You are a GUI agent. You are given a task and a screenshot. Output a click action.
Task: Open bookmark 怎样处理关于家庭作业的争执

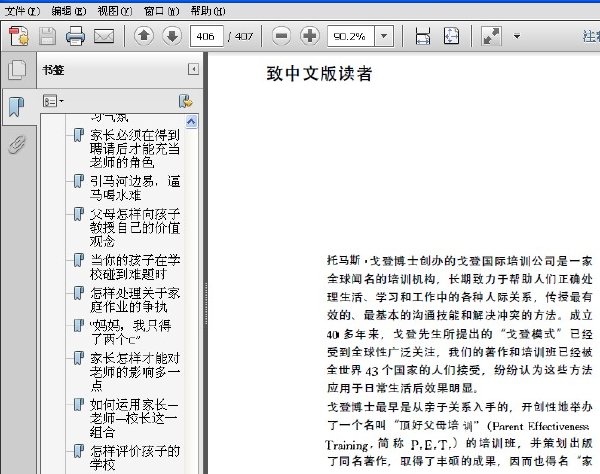click(135, 300)
